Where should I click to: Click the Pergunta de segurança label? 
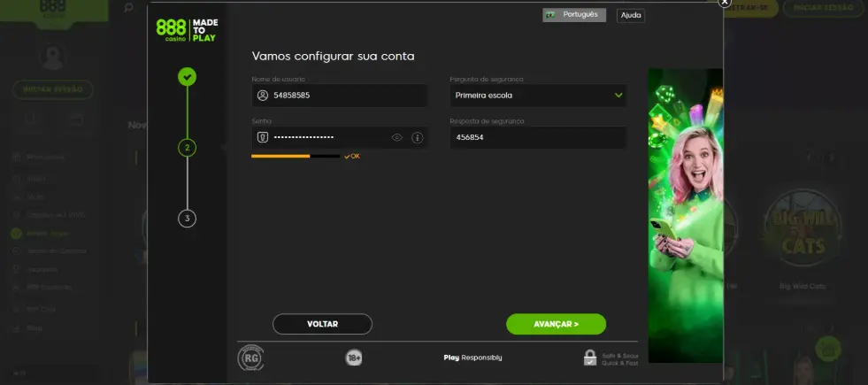click(487, 80)
